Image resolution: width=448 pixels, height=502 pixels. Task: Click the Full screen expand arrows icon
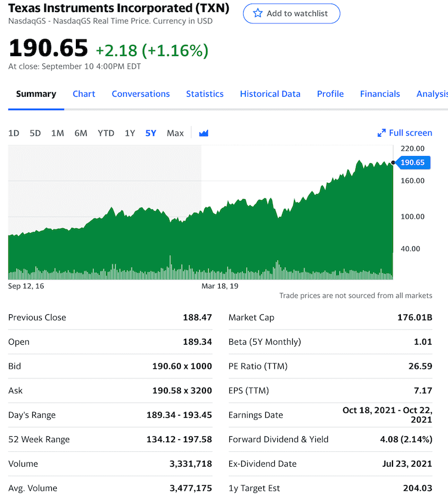pyautogui.click(x=382, y=133)
